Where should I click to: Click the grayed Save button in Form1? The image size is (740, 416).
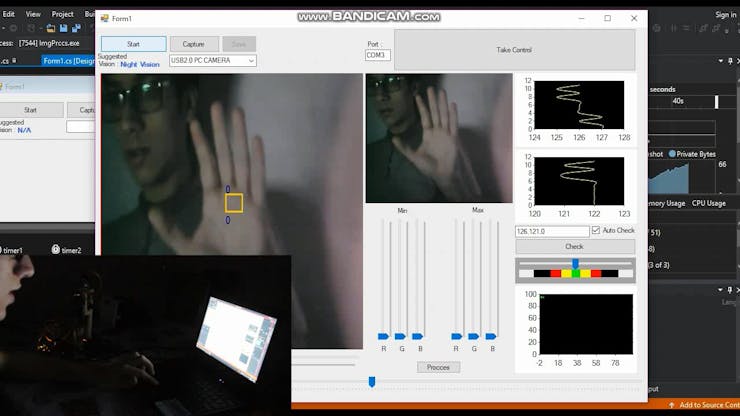pyautogui.click(x=239, y=44)
